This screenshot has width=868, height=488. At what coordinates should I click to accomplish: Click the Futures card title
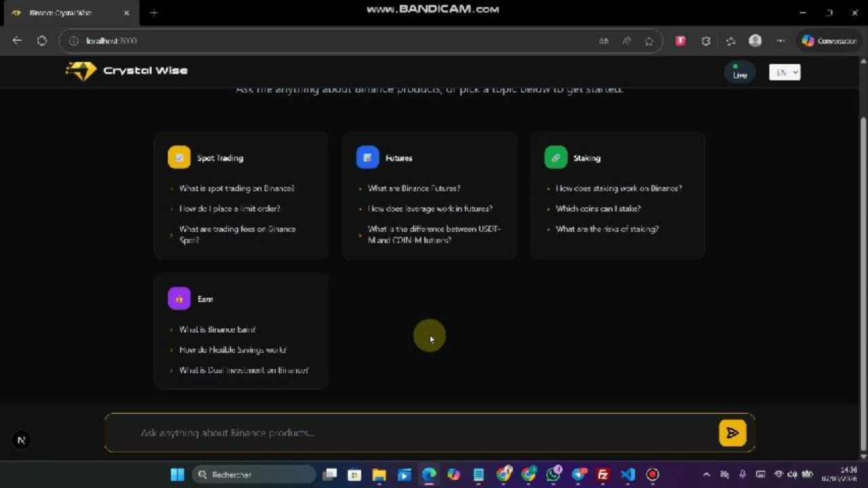point(399,158)
